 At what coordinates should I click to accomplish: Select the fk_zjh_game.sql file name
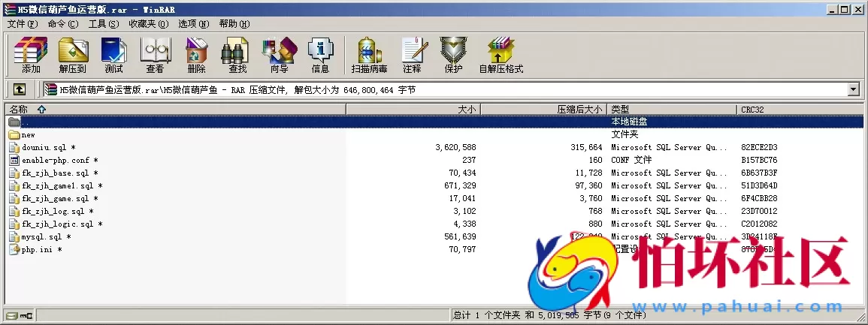[60, 198]
